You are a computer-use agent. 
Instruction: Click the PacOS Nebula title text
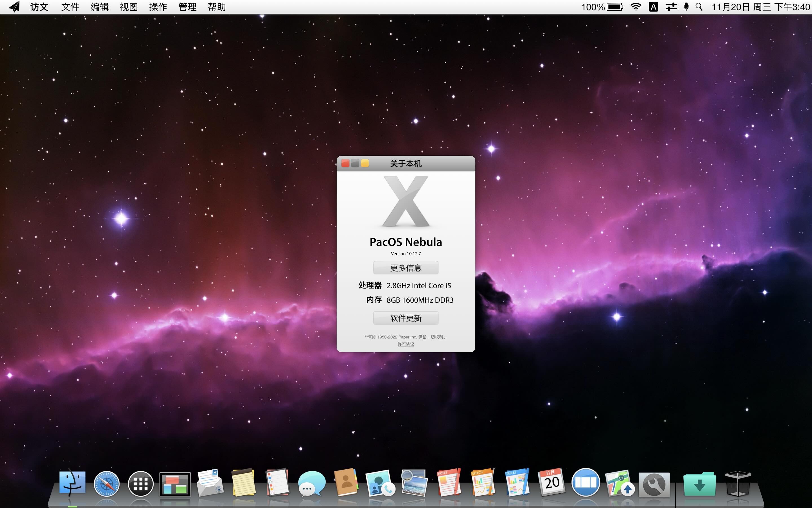pyautogui.click(x=406, y=242)
